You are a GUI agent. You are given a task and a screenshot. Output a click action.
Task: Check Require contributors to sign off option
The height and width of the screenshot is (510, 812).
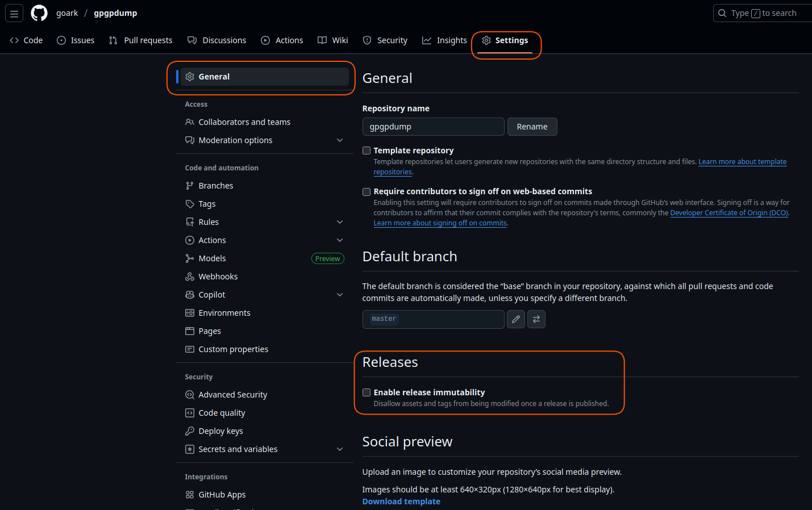pyautogui.click(x=367, y=192)
